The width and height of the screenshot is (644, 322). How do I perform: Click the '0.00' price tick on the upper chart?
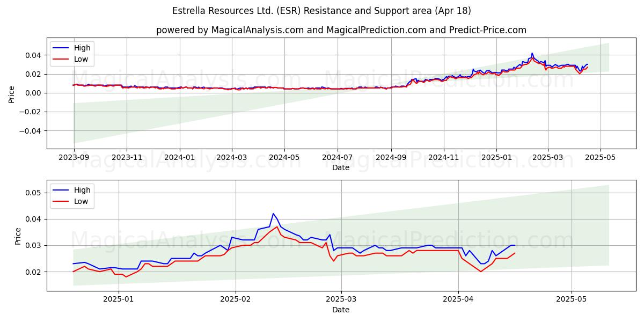(x=34, y=93)
